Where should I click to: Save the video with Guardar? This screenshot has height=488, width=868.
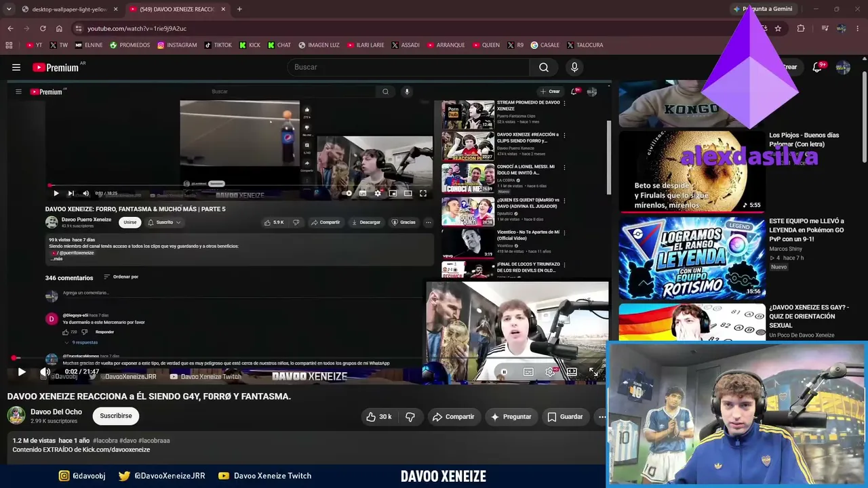click(x=565, y=417)
